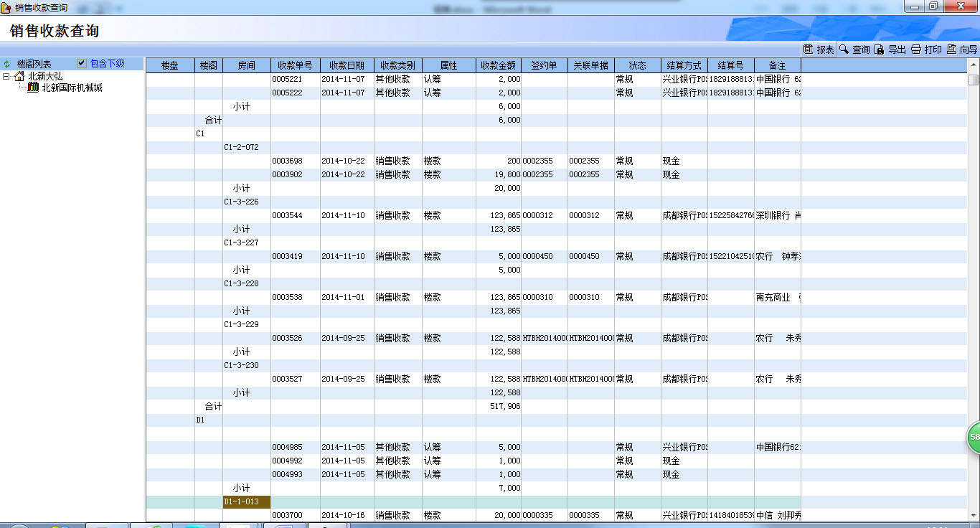The image size is (980, 528).
Task: Sort by the 收款金额 column header
Action: tap(498, 65)
